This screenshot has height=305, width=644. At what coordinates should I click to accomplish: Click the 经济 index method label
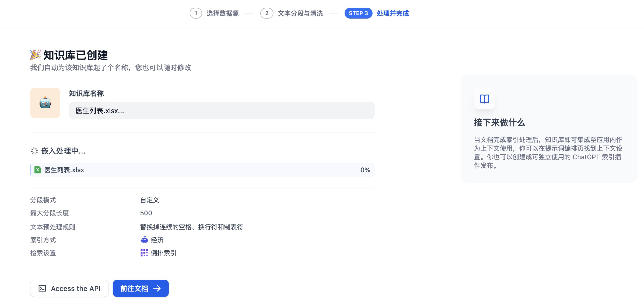coord(157,240)
